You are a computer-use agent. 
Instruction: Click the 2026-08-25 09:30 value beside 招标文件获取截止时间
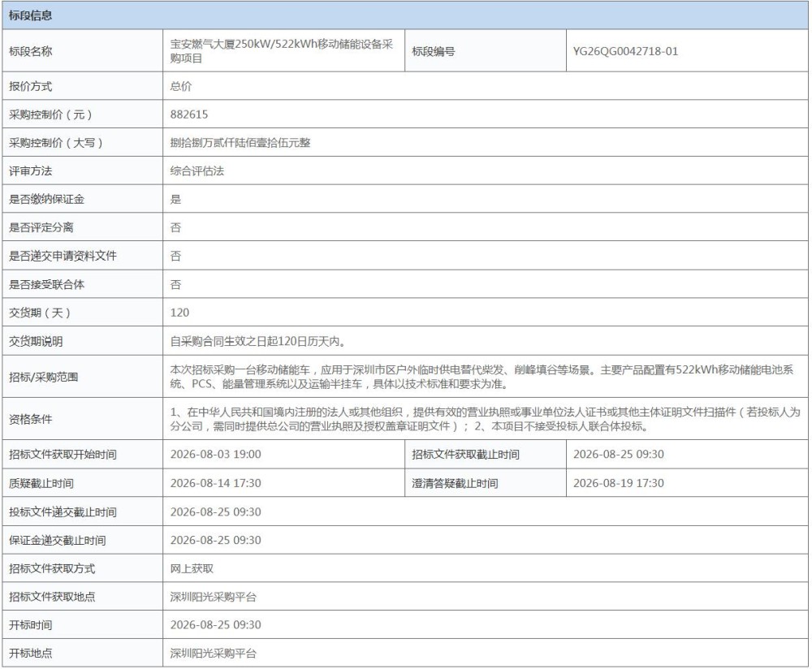point(618,454)
